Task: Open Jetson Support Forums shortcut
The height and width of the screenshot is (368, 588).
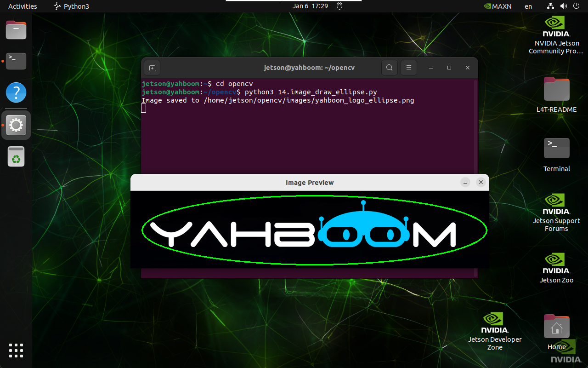Action: pyautogui.click(x=556, y=212)
